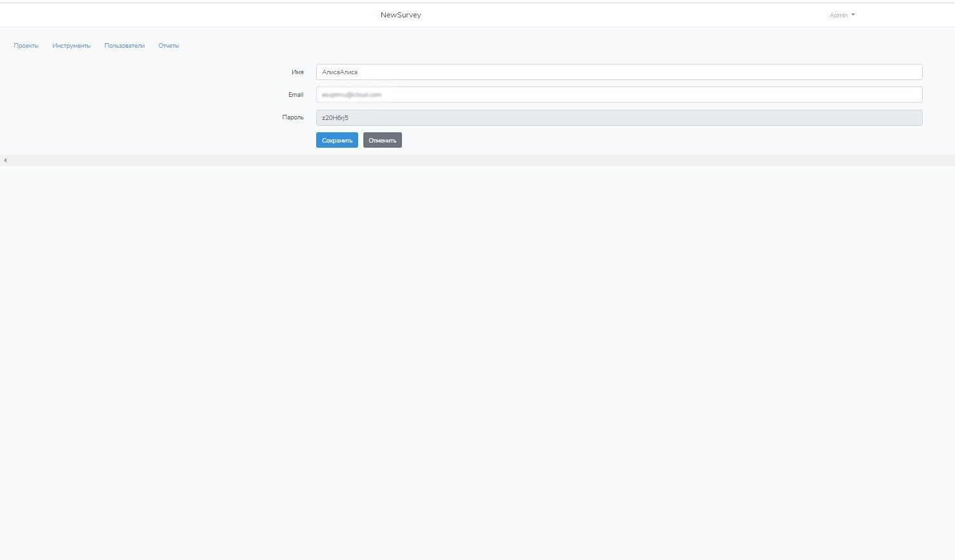Open the Отчеты page
Screen dimensions: 955x560
[x=168, y=46]
